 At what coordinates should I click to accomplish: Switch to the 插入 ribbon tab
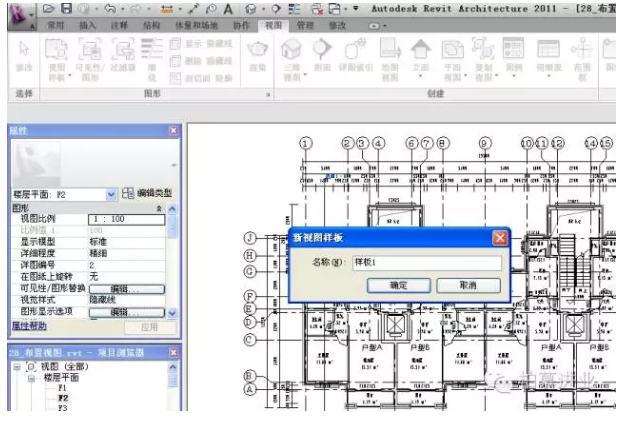(87, 26)
